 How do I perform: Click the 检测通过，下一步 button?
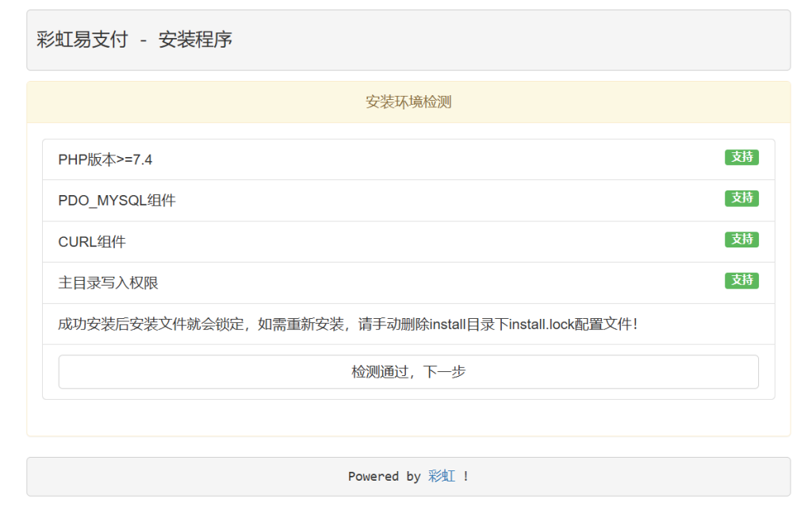click(408, 371)
